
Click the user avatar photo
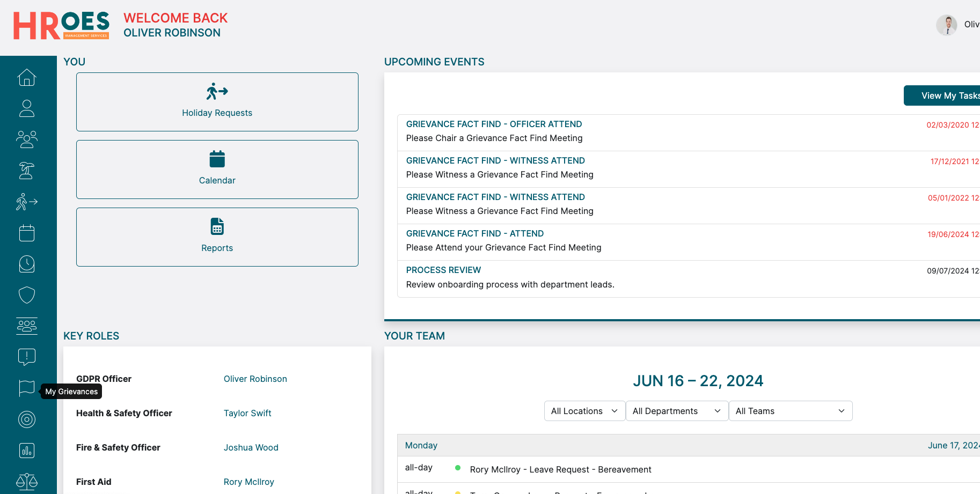[x=947, y=25]
